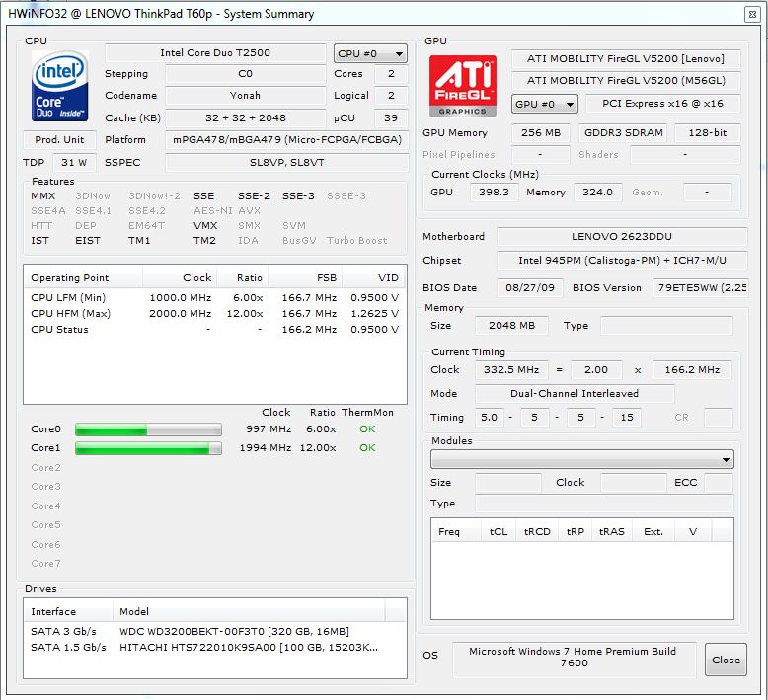Click the Core0 usage bar
768x700 pixels.
coord(148,429)
